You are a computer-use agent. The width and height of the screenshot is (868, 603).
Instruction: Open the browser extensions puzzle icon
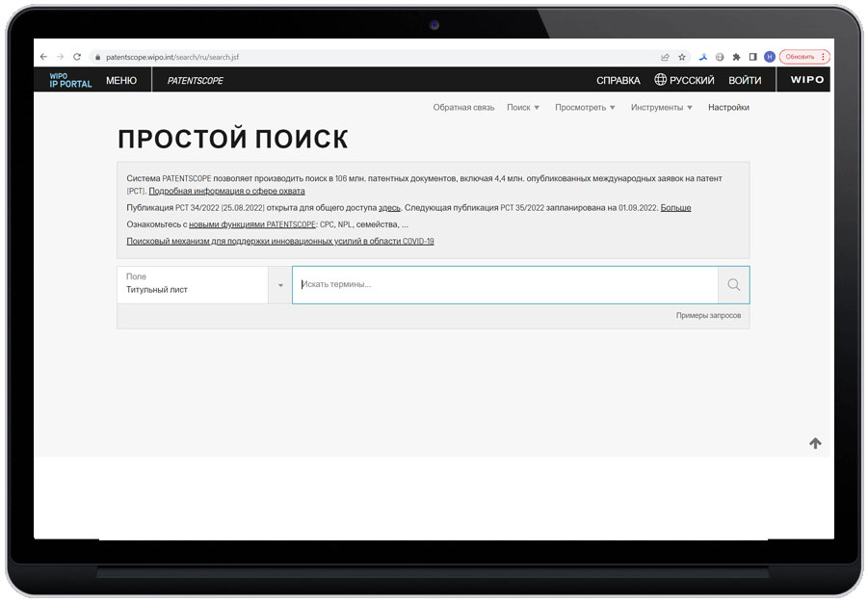(736, 56)
